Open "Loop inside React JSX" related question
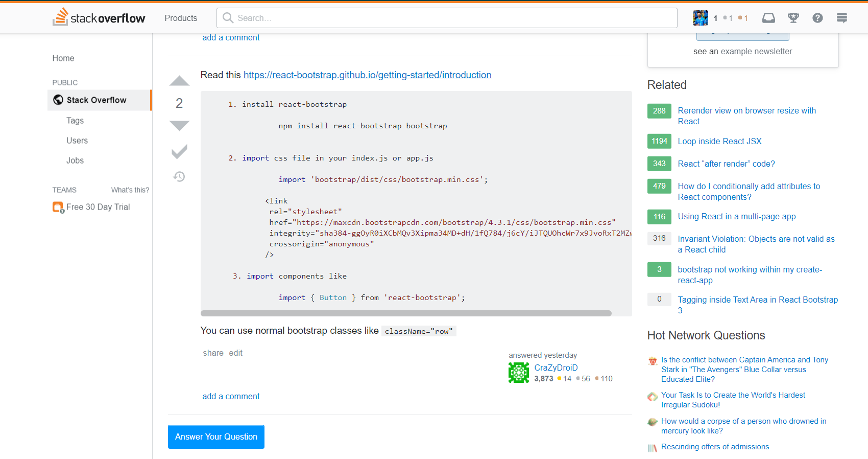Viewport: 868px width, 459px height. (x=719, y=142)
